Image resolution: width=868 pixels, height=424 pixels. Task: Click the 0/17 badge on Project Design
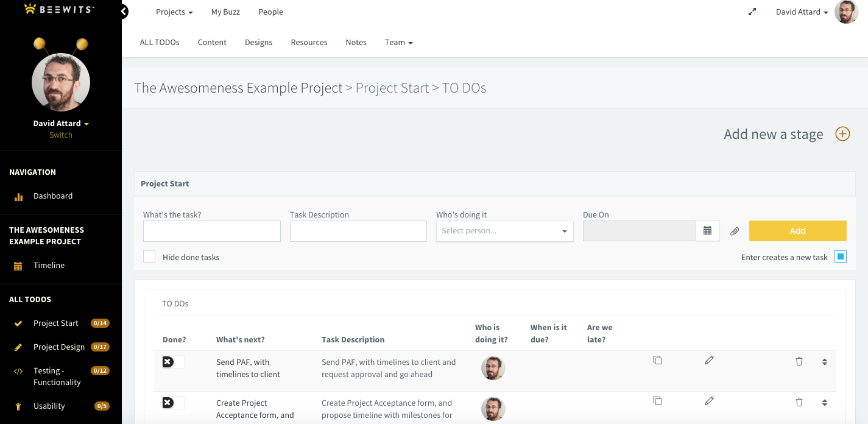tap(100, 347)
